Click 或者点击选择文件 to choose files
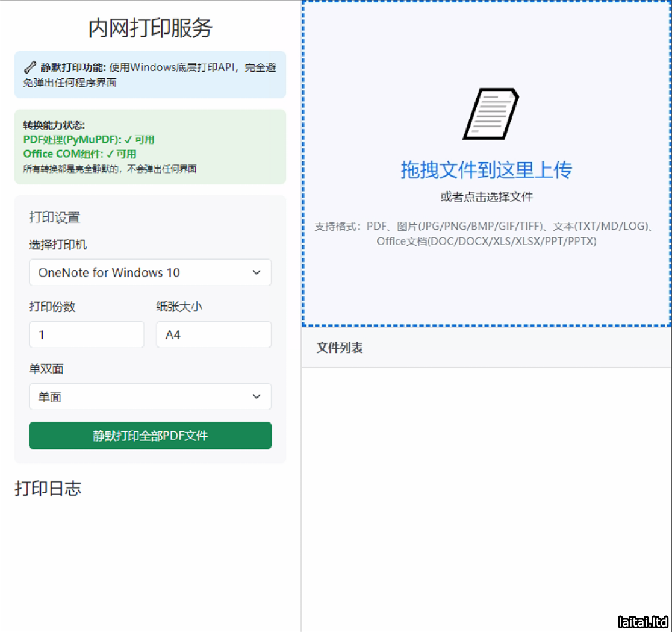 click(486, 197)
